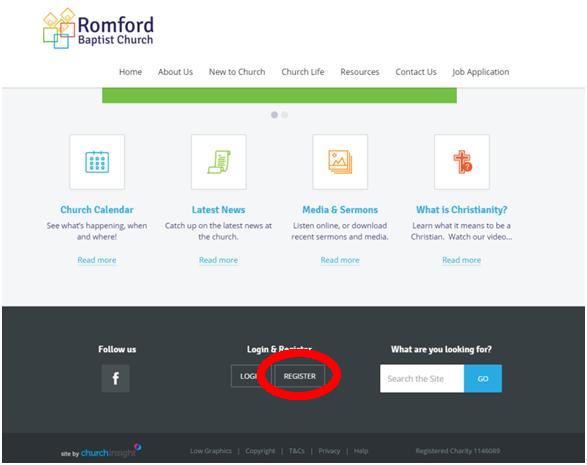
Task: Focus the Search the Site field
Action: coord(422,379)
